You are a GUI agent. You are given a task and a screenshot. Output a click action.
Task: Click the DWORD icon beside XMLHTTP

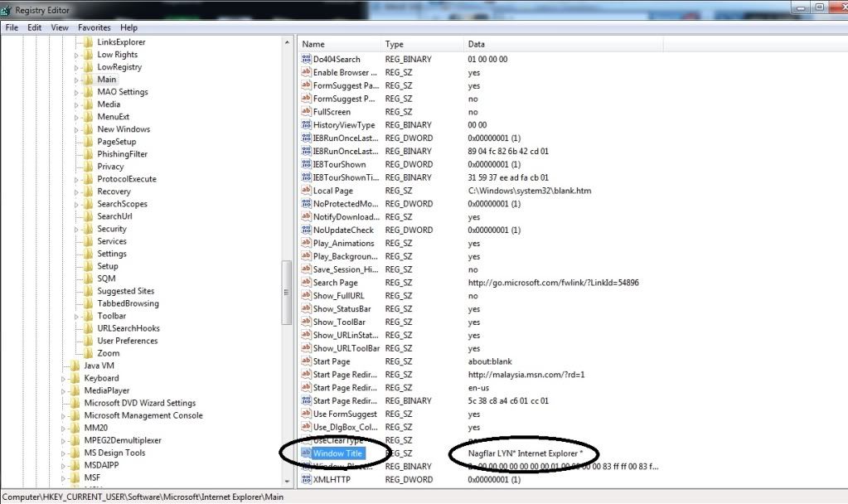(x=306, y=480)
